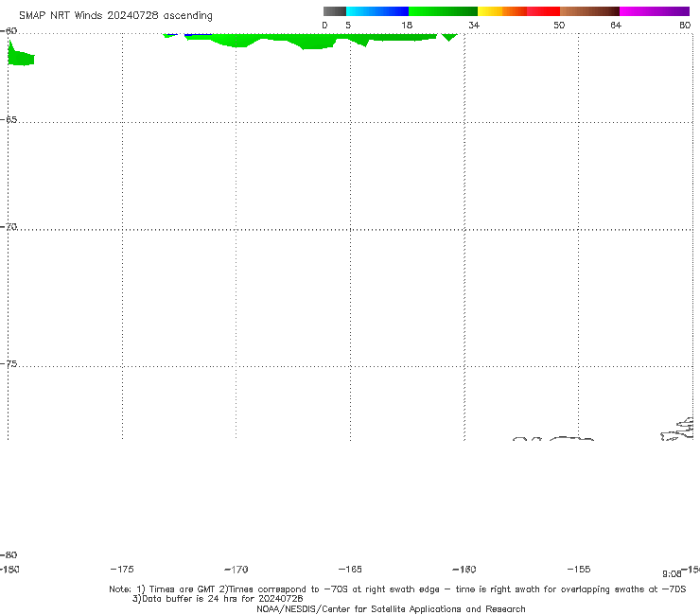Select the green color bar segment
Viewport: 700px width, 615px height.
pos(443,11)
